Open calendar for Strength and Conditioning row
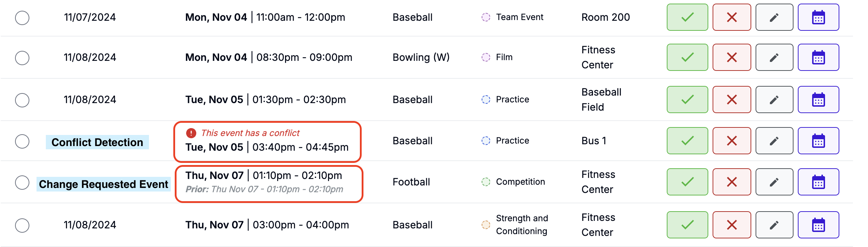Image resolution: width=868 pixels, height=247 pixels. [x=818, y=225]
